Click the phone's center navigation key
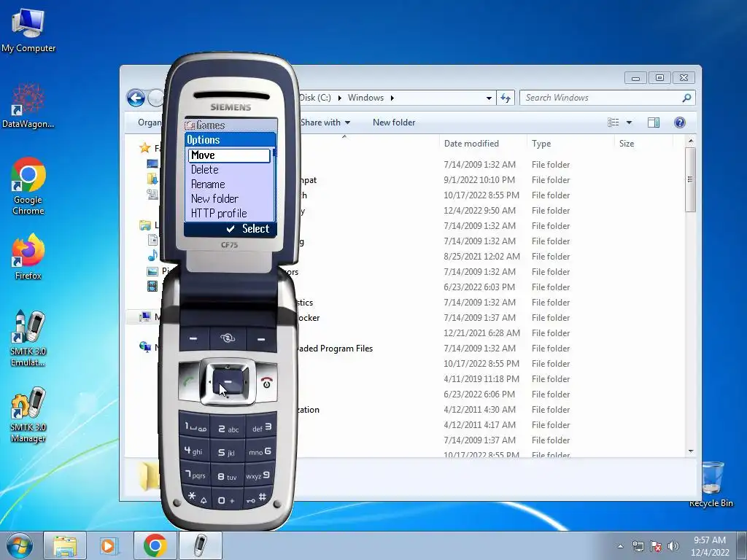Viewport: 747px width, 560px height. 228,382
